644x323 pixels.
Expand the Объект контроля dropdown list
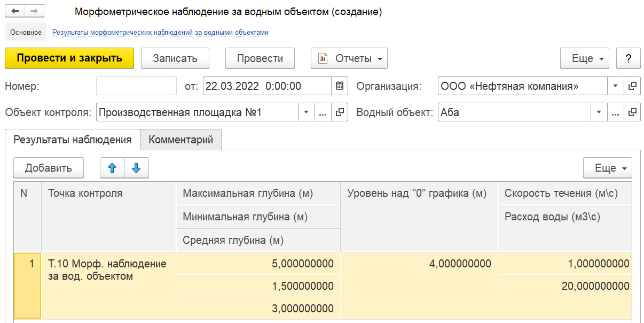pos(306,113)
